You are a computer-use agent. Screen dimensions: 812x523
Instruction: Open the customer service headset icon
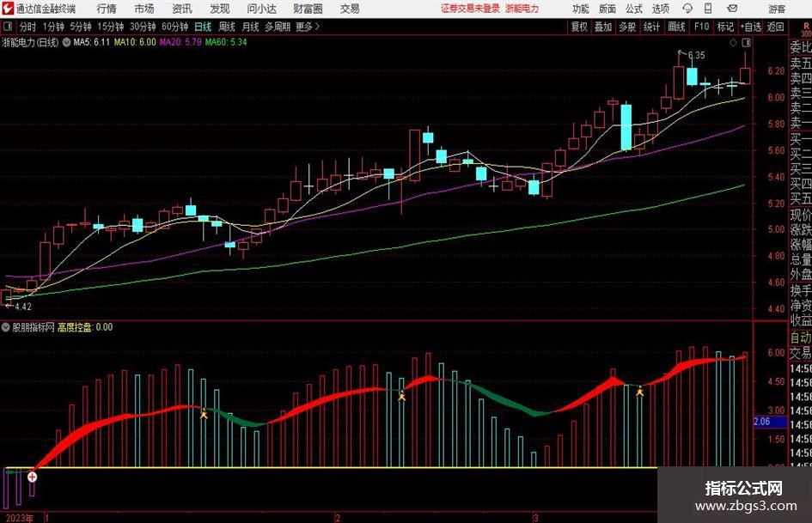687,9
